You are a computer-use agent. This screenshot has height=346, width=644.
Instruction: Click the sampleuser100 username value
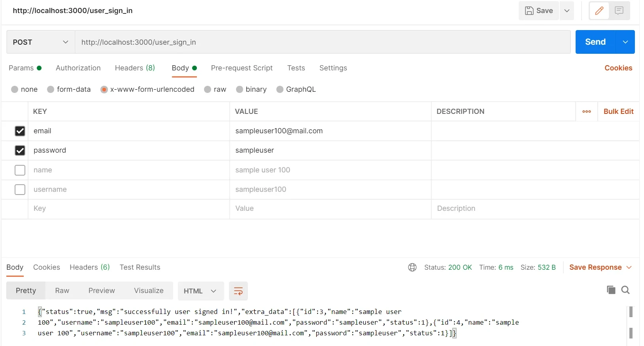[x=261, y=189]
